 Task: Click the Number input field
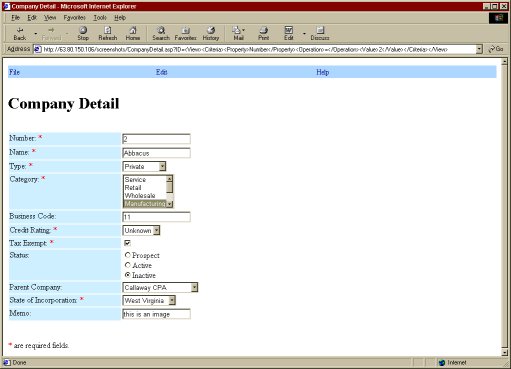(x=156, y=139)
